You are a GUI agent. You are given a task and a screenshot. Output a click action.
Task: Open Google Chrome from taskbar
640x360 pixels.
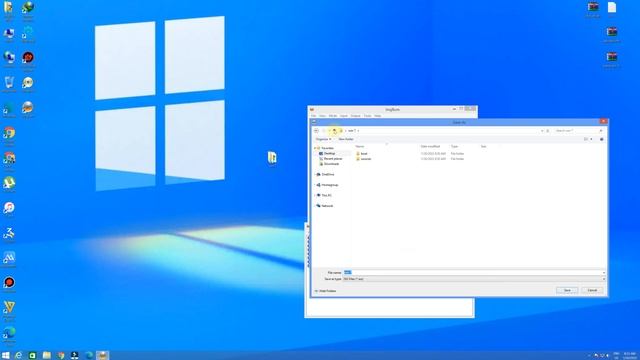pyautogui.click(x=61, y=356)
